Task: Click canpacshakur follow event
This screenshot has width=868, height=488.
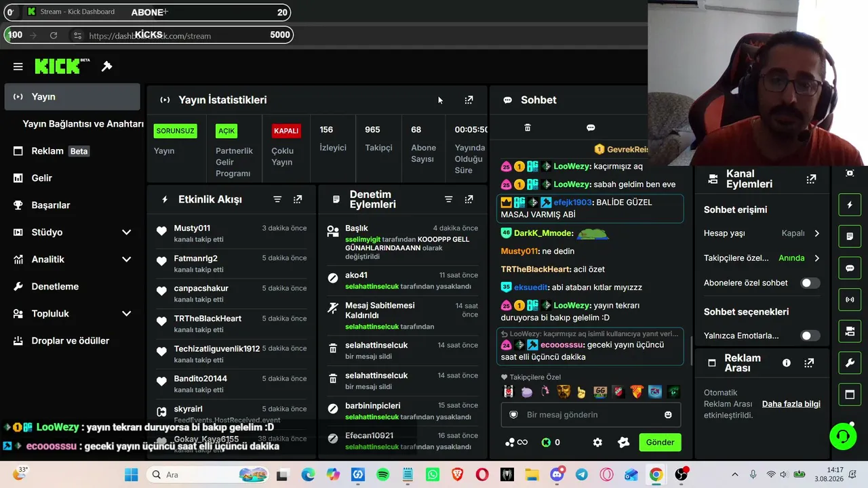Action: [231, 293]
